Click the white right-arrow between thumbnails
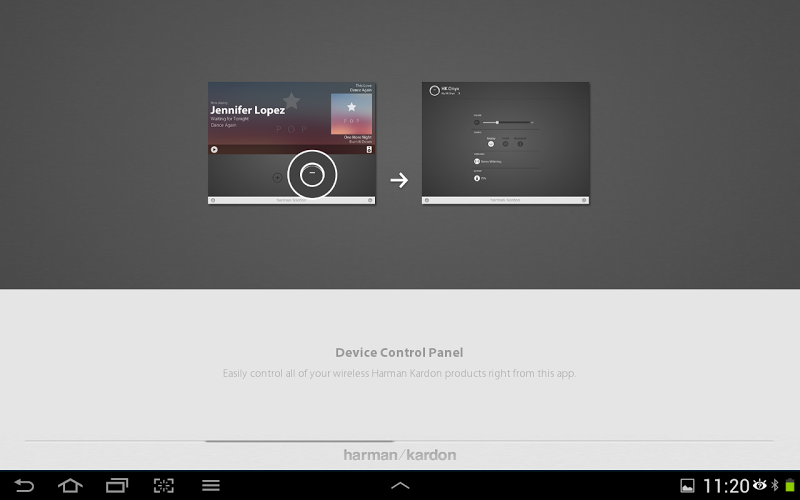This screenshot has height=500, width=800. click(x=399, y=180)
